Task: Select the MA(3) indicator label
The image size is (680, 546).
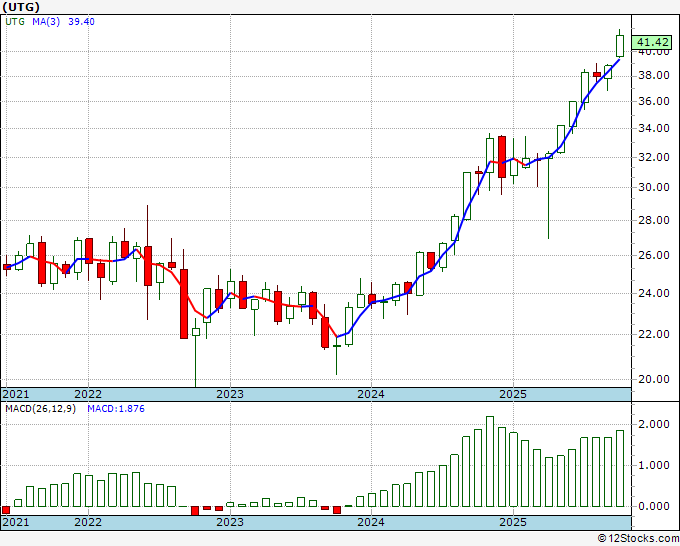Action: 46,22
